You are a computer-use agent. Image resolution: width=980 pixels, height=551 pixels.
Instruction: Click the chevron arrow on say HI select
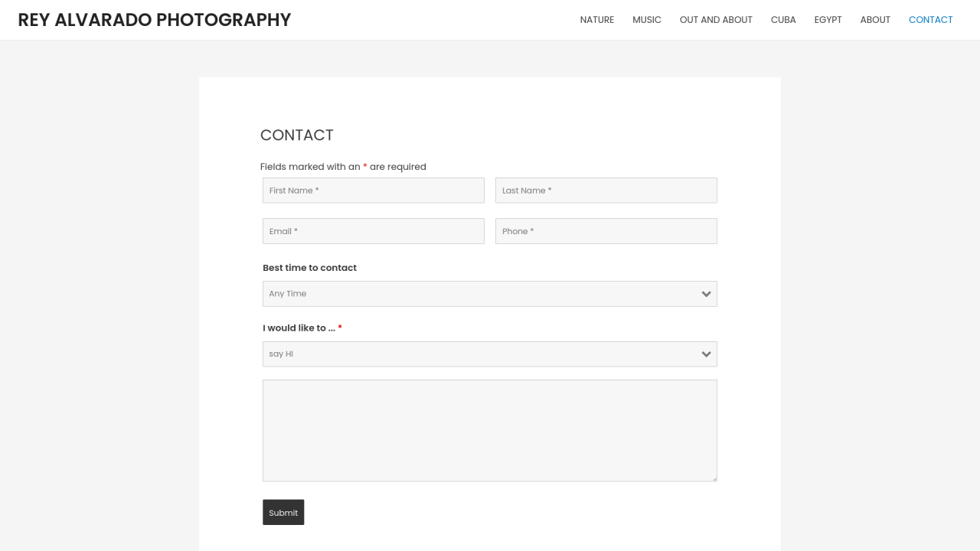point(706,354)
